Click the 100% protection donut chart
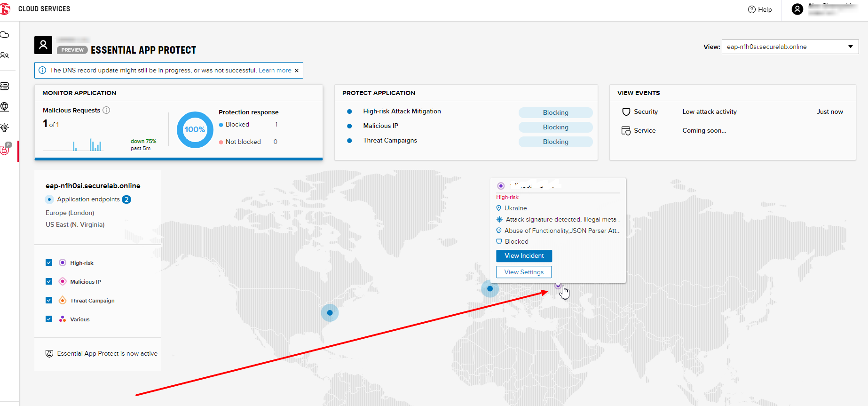Image resolution: width=868 pixels, height=406 pixels. tap(195, 129)
